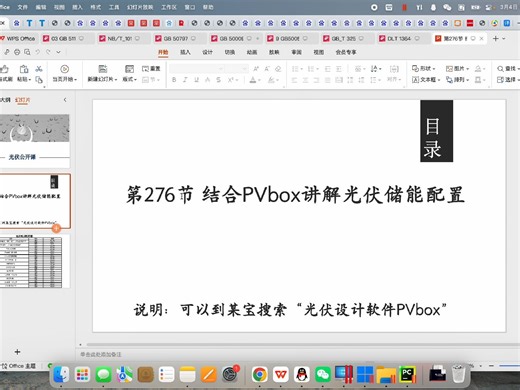The height and width of the screenshot is (390, 520).
Task: Click the New Slide icon
Action: pyautogui.click(x=103, y=69)
